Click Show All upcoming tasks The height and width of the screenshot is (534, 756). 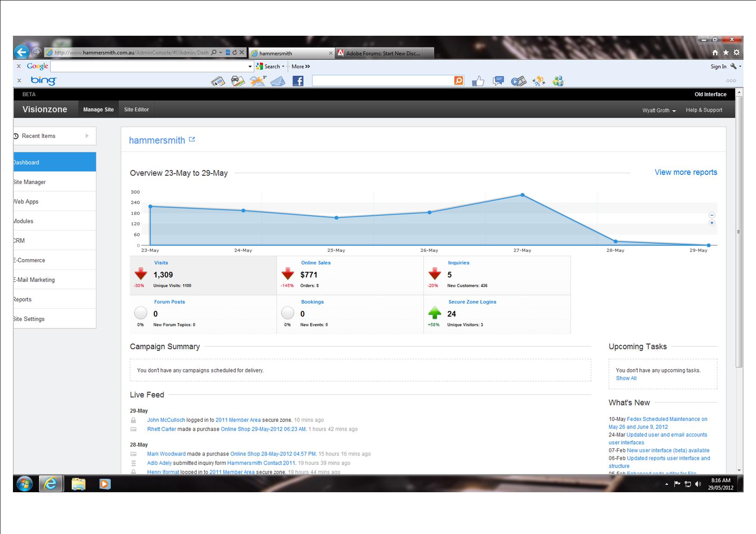[626, 378]
